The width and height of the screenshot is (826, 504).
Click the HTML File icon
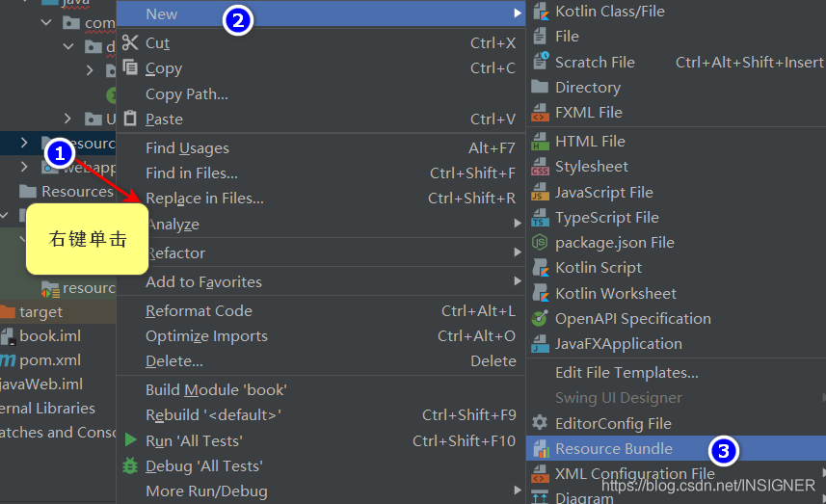(x=540, y=141)
